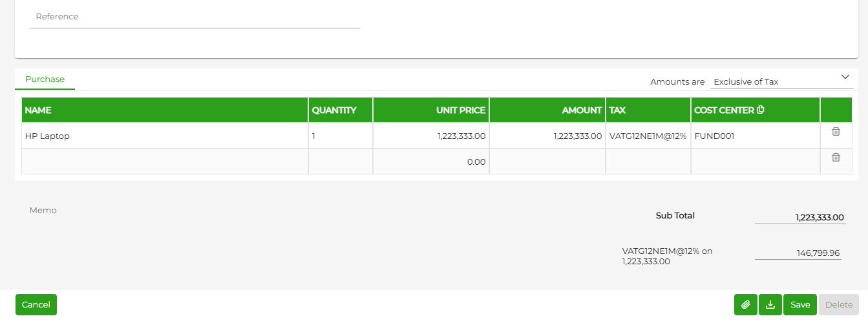
Task: Expand the Amounts are dropdown arrow
Action: pyautogui.click(x=845, y=77)
